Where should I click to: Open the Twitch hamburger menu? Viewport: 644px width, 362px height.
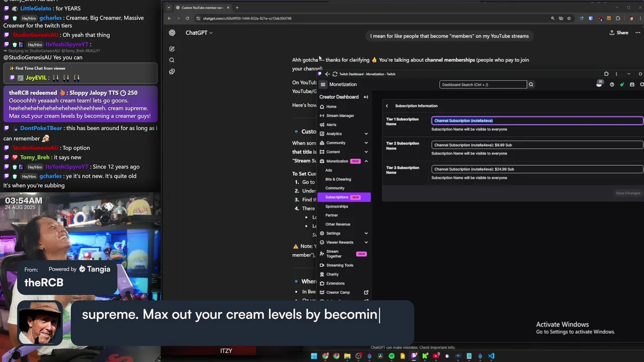click(x=323, y=84)
